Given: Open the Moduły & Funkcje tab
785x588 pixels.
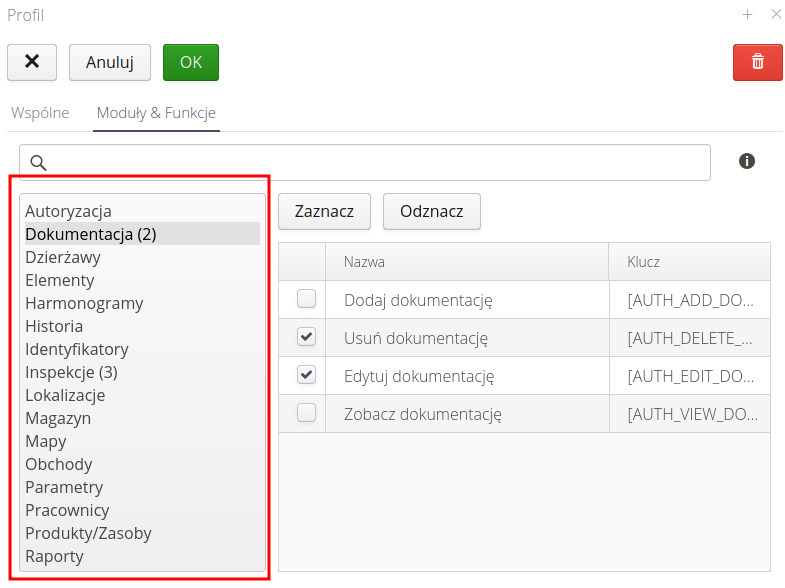Looking at the screenshot, I should pos(156,113).
